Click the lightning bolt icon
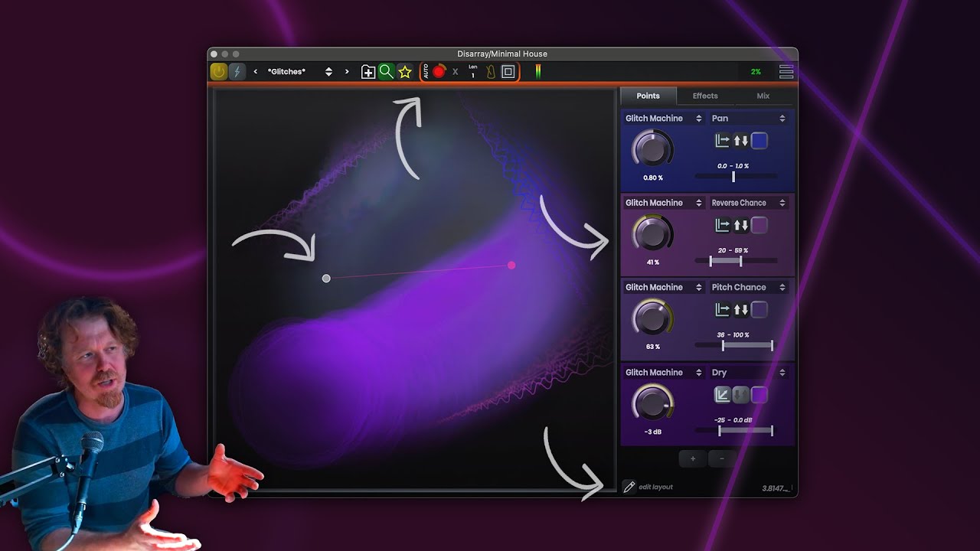 (237, 71)
